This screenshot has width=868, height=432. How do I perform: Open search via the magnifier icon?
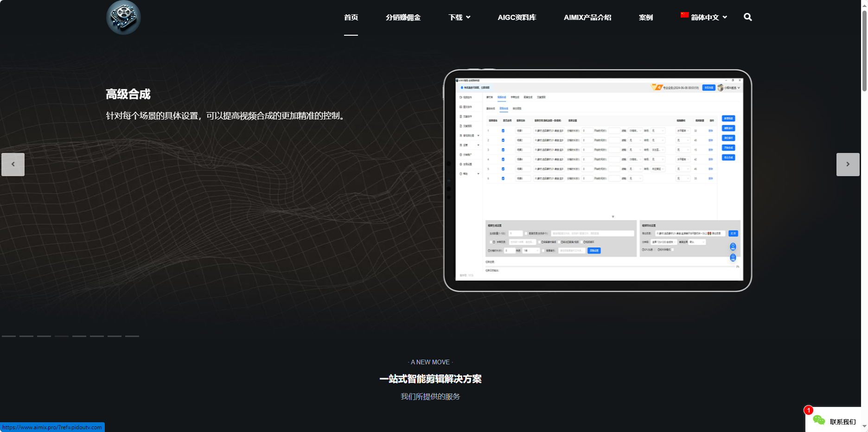click(747, 17)
